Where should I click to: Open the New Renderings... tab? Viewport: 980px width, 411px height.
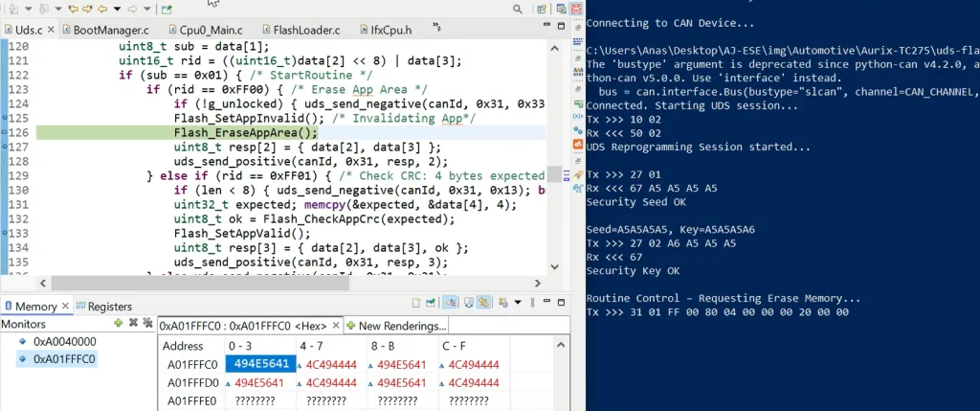[x=397, y=326]
